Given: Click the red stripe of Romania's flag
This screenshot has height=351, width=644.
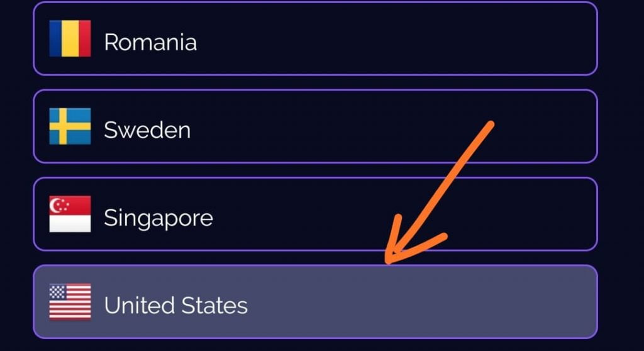Looking at the screenshot, I should (84, 38).
